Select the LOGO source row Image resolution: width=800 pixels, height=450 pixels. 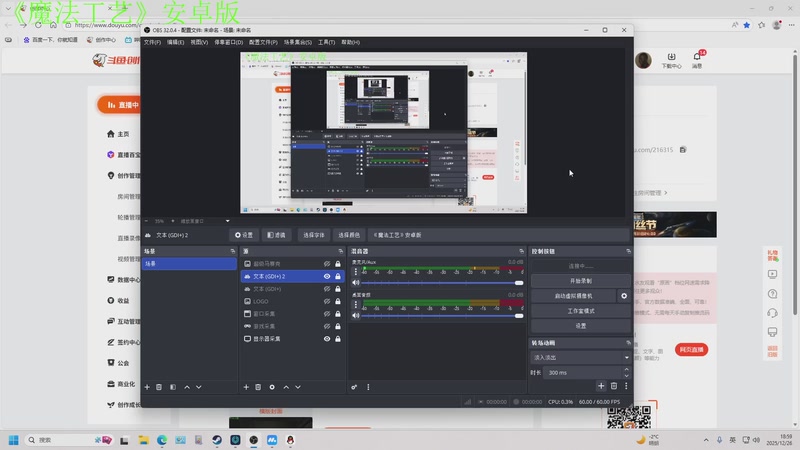click(292, 302)
